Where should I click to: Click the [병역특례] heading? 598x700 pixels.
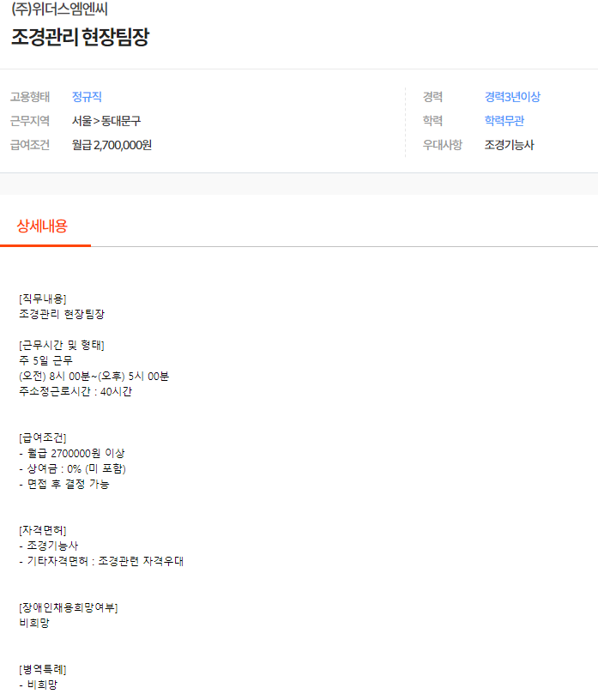coord(43,670)
